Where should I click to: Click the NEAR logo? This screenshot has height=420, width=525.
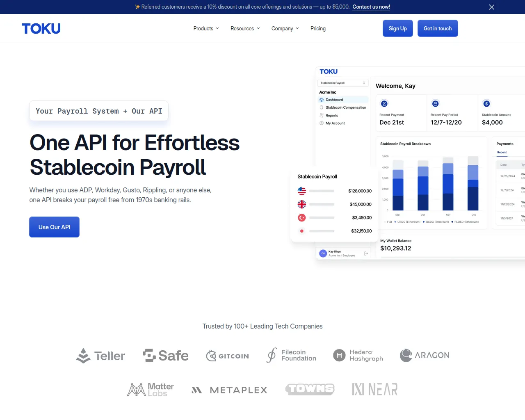pos(374,389)
